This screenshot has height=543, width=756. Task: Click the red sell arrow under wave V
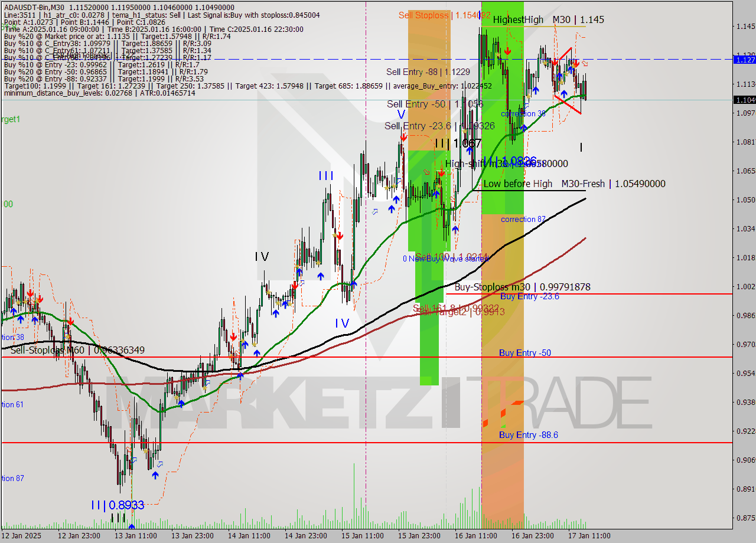[403, 136]
